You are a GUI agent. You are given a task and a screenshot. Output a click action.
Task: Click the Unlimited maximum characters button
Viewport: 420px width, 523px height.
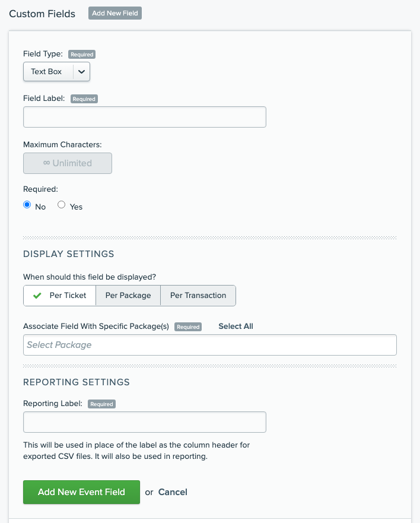coord(68,163)
